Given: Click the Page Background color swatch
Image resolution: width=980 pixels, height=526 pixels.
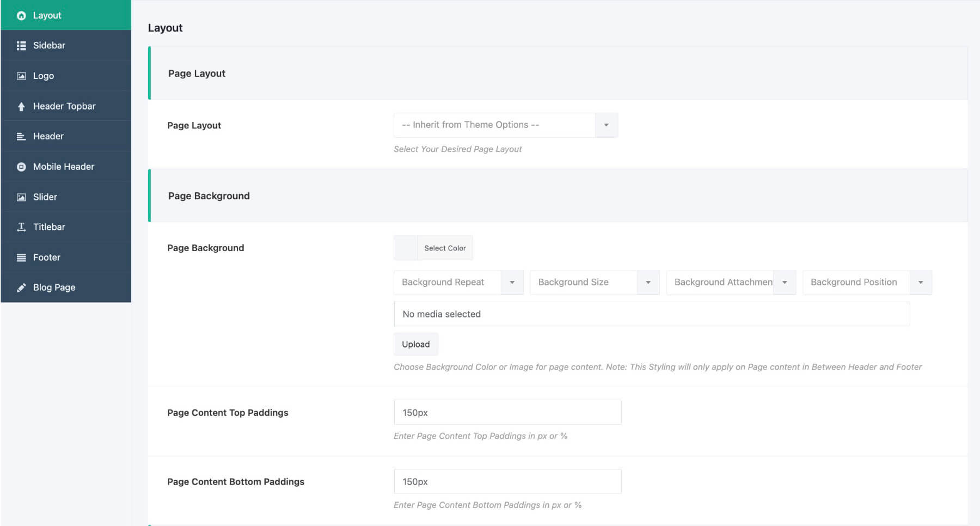Looking at the screenshot, I should coord(405,248).
